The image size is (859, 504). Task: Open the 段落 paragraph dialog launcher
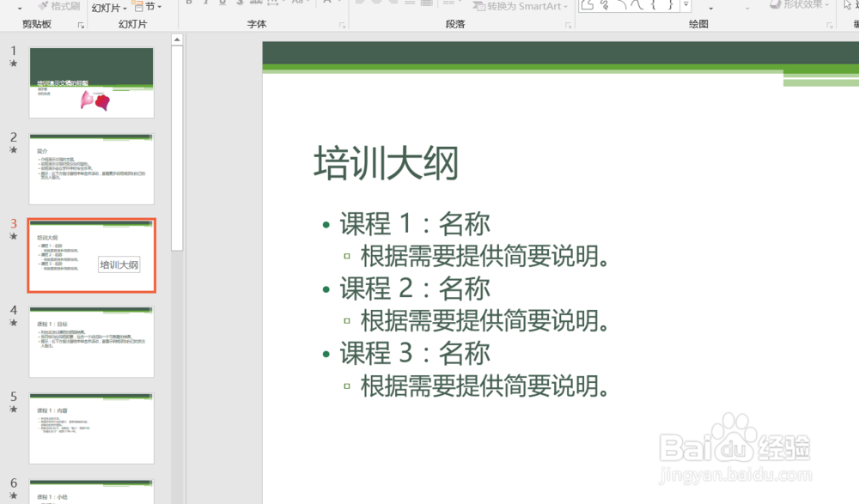pos(568,25)
